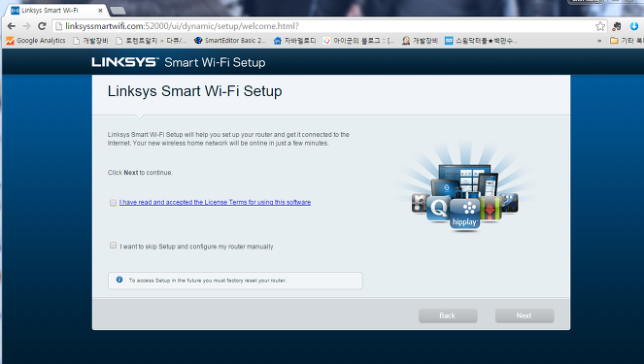
Task: Go back using browser back arrow
Action: click(x=11, y=26)
